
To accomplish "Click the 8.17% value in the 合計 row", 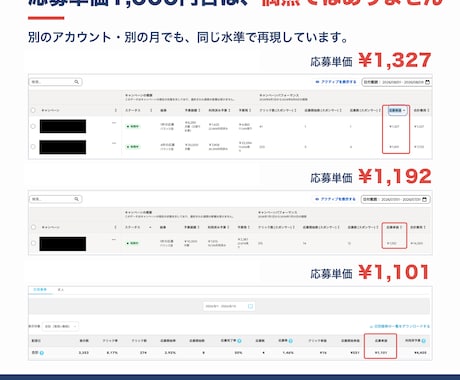I will pyautogui.click(x=112, y=353).
